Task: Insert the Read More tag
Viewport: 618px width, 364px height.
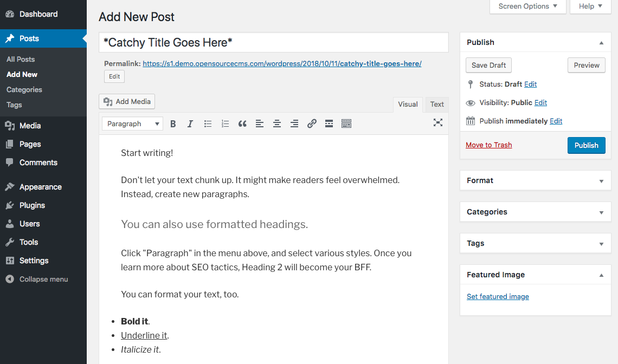Action: [329, 123]
